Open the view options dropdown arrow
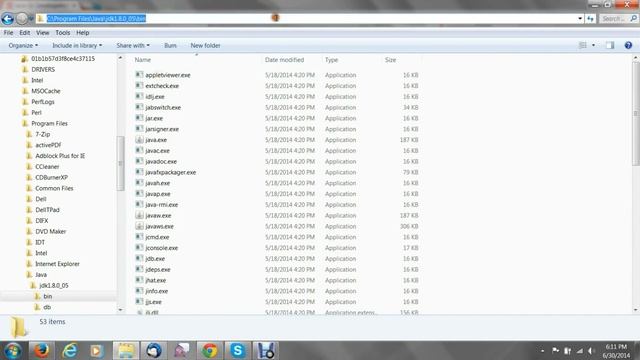Screen dimensions: 640x360 tap(593, 45)
